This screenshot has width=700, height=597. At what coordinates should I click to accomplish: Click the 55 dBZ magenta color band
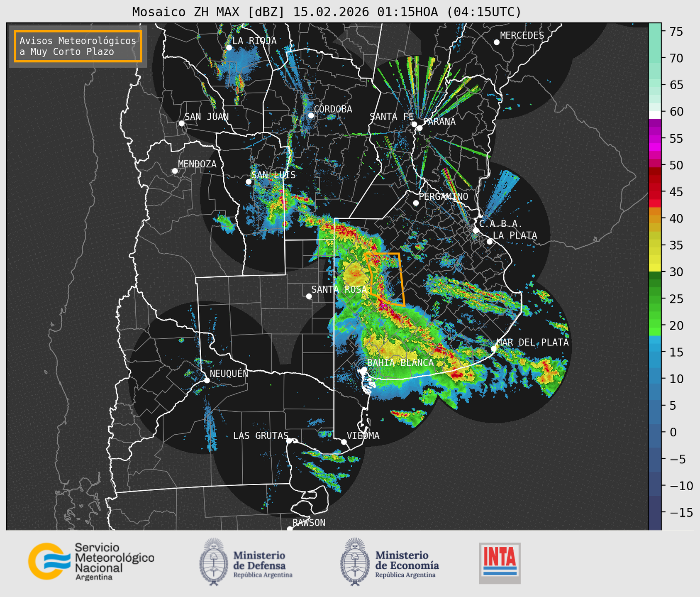[x=655, y=138]
